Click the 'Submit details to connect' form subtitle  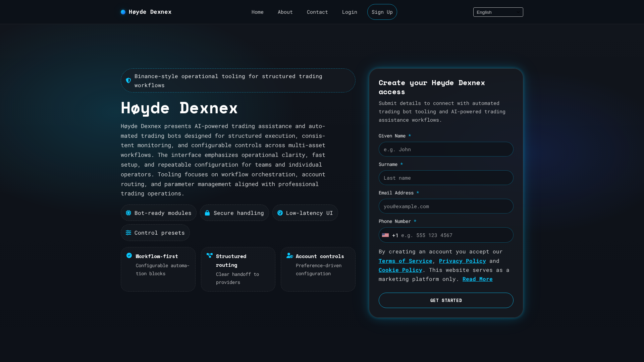tap(442, 111)
